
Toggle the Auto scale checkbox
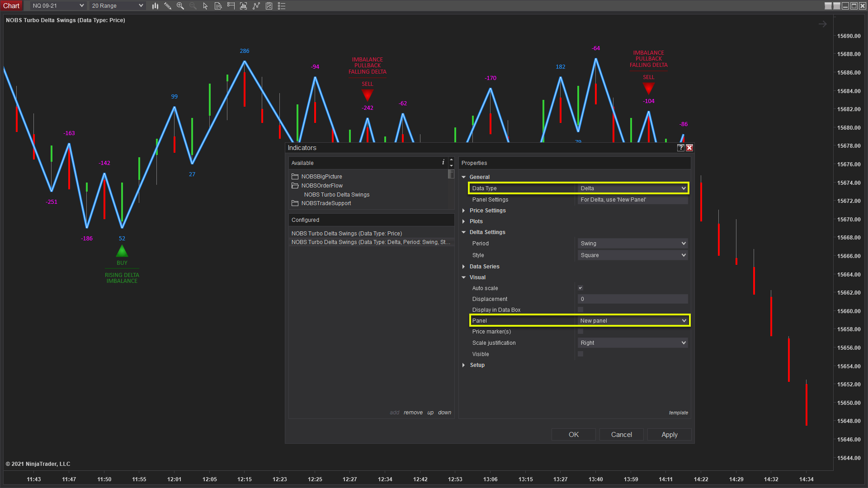(580, 288)
